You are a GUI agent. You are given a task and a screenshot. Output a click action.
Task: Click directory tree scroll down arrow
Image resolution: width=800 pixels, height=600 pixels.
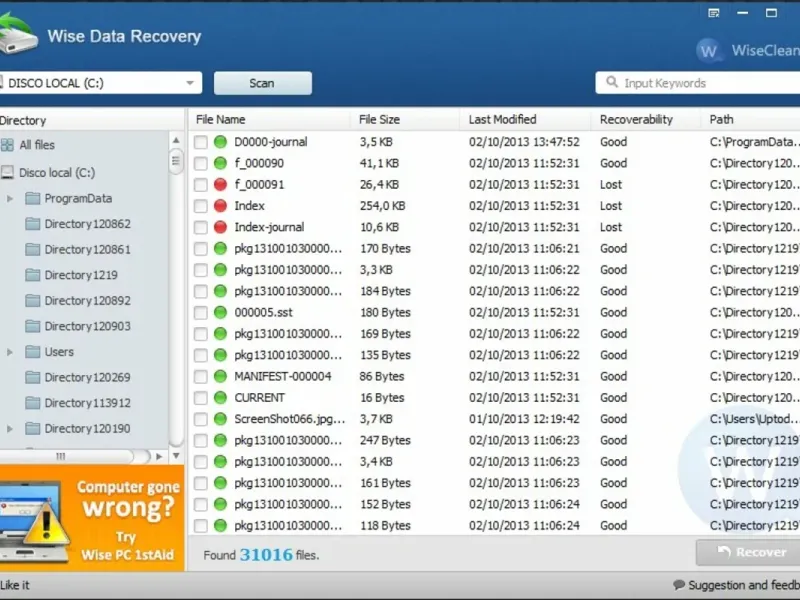pyautogui.click(x=176, y=456)
